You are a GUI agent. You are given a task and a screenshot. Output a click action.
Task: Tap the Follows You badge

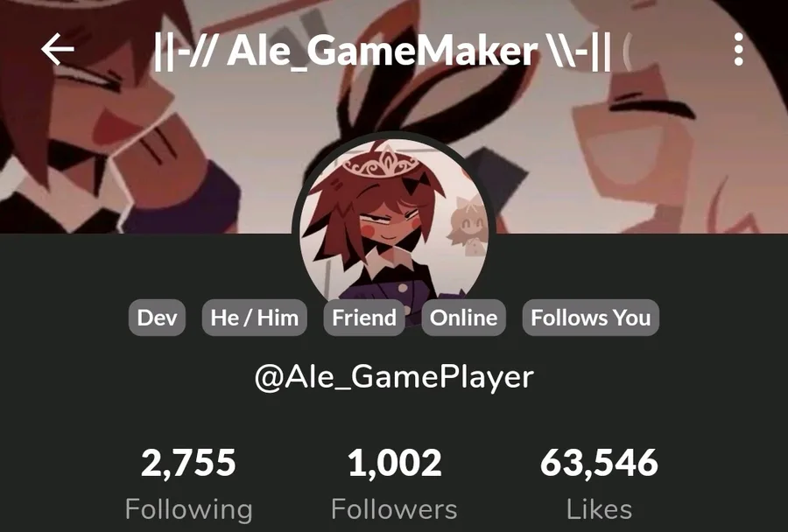coord(590,318)
